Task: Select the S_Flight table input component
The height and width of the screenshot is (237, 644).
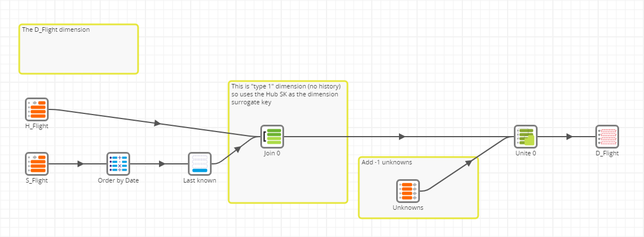Action: point(37,164)
